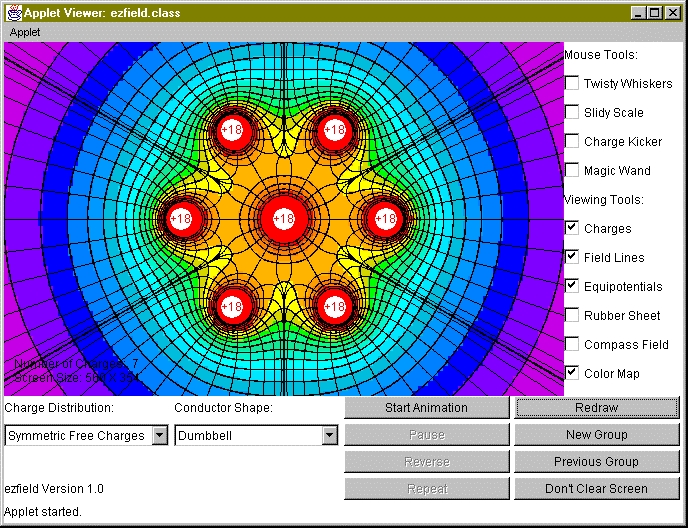Click Don't Clear Screen button
The image size is (688, 528).
pos(596,489)
